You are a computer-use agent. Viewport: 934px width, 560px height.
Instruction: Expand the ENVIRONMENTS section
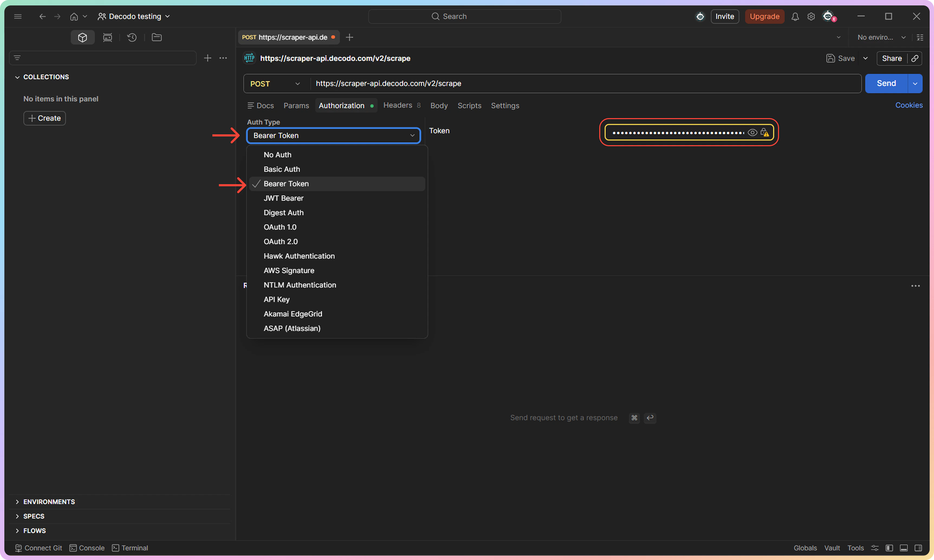49,502
